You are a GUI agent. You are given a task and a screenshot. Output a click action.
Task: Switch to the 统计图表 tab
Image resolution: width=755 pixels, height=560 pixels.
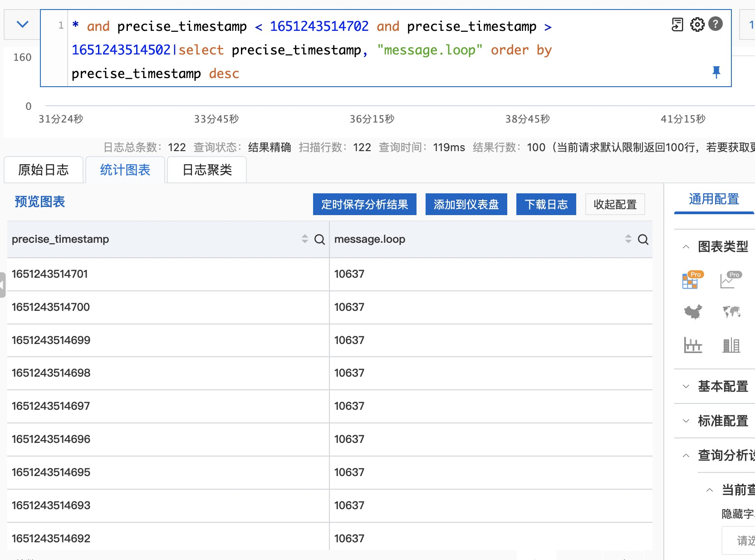[x=125, y=170]
